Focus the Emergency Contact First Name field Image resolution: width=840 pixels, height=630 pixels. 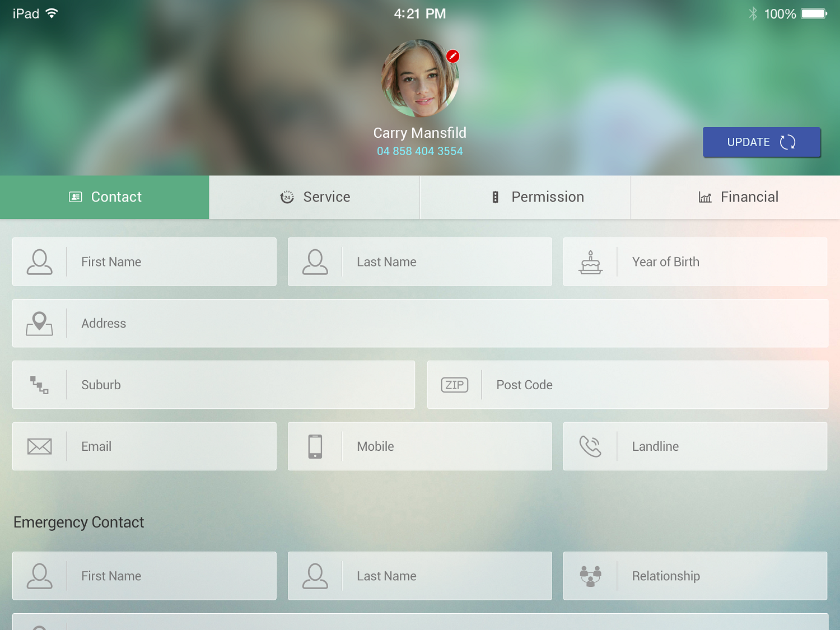tap(144, 576)
